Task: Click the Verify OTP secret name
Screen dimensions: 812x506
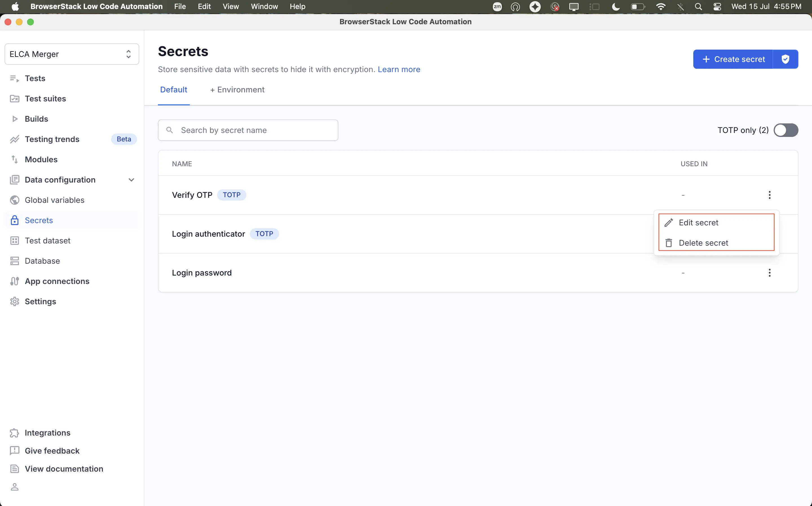Action: (x=192, y=195)
